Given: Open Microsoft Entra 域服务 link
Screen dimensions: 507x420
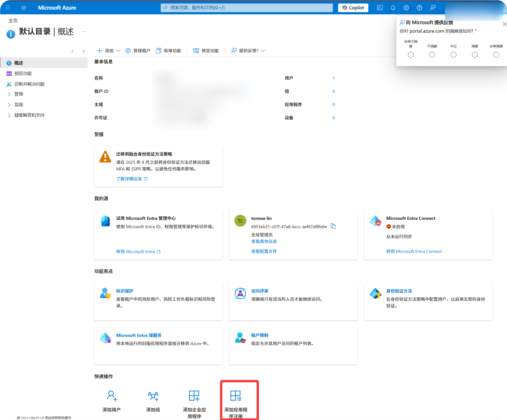Looking at the screenshot, I should coord(139,335).
